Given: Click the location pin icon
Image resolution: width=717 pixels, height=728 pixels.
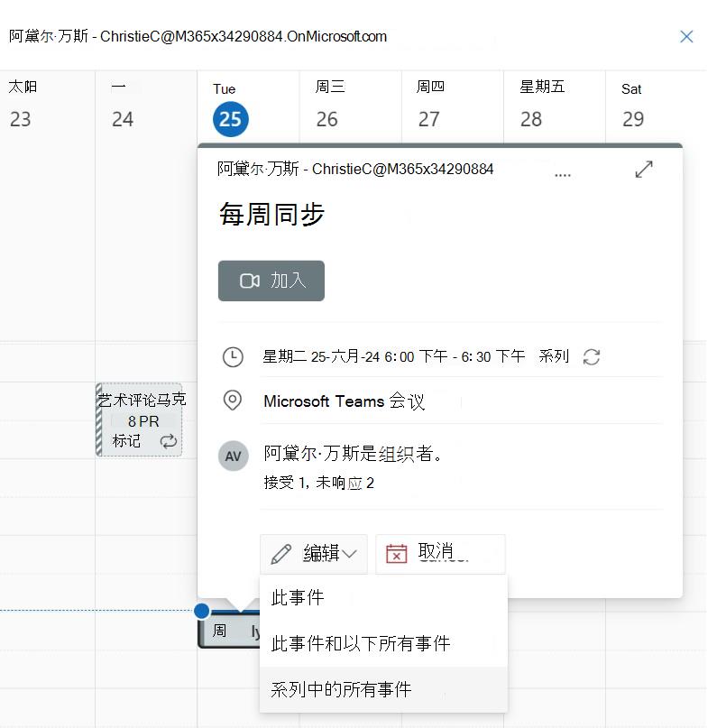Looking at the screenshot, I should (x=233, y=401).
